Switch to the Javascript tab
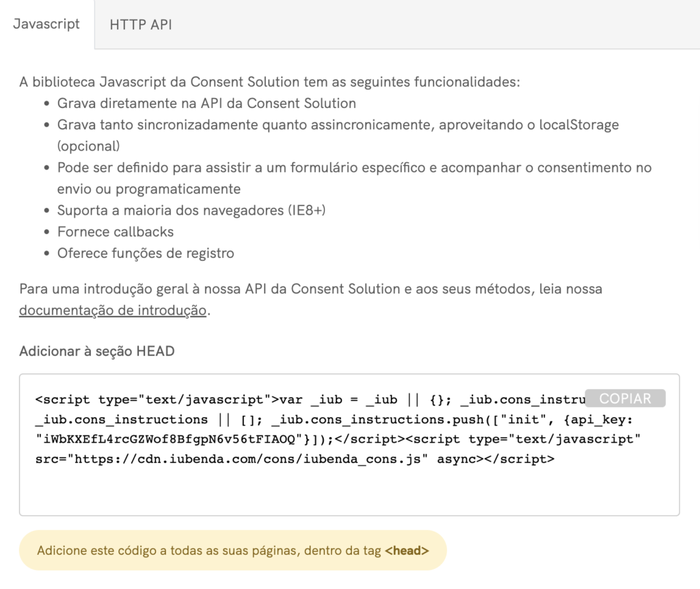Screen dimensions: 700x589 [x=46, y=24]
